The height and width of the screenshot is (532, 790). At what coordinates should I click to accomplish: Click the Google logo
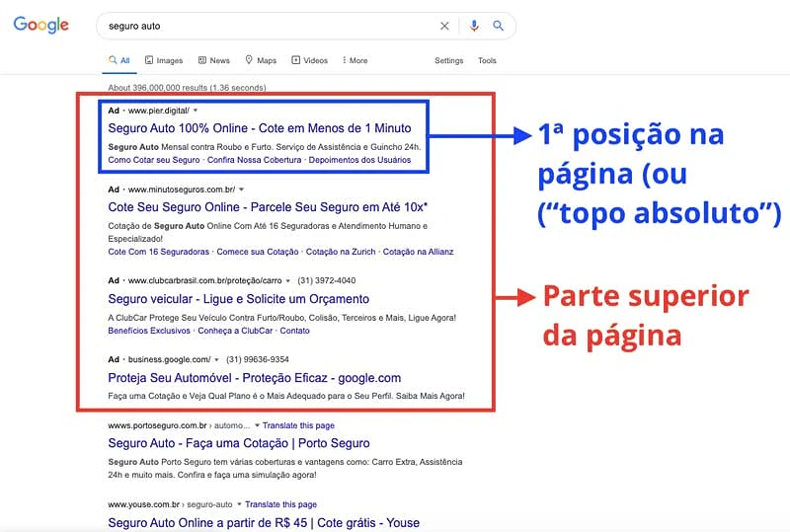40,25
